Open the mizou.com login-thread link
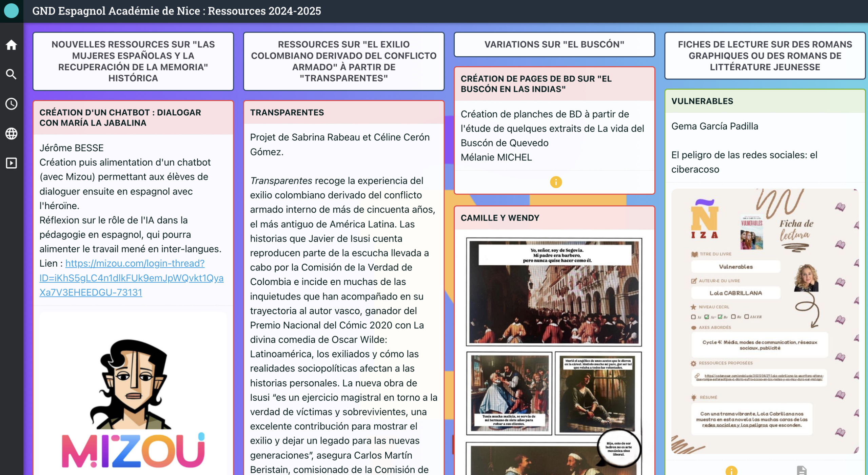This screenshot has width=868, height=475. tap(132, 278)
